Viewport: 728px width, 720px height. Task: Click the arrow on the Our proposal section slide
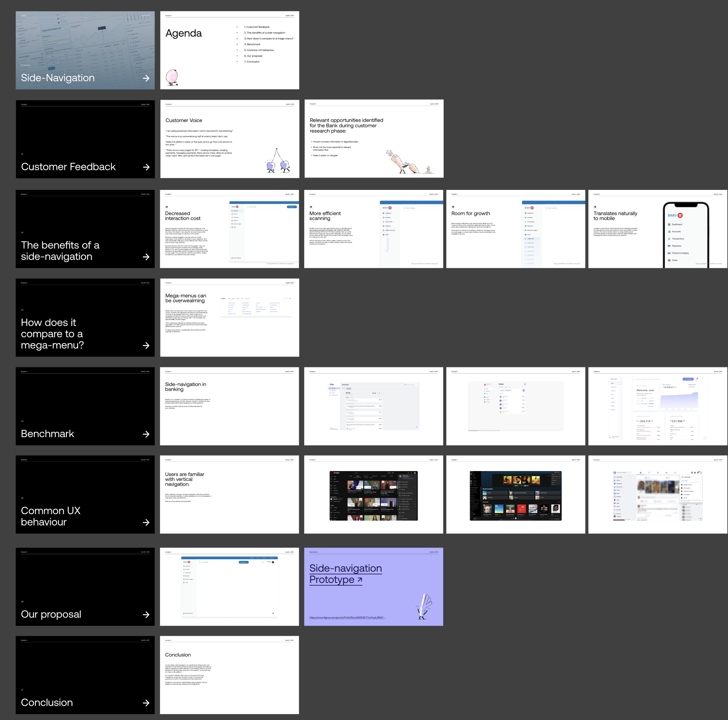[146, 614]
